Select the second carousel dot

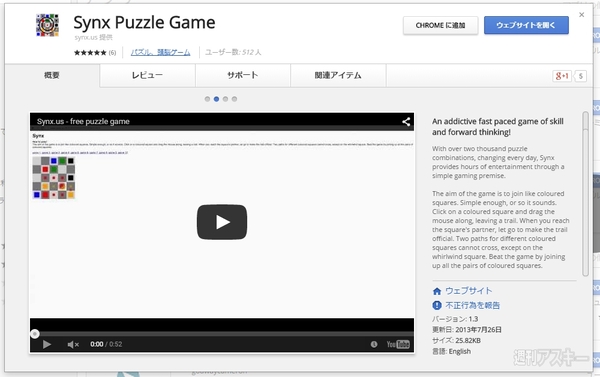(216, 99)
